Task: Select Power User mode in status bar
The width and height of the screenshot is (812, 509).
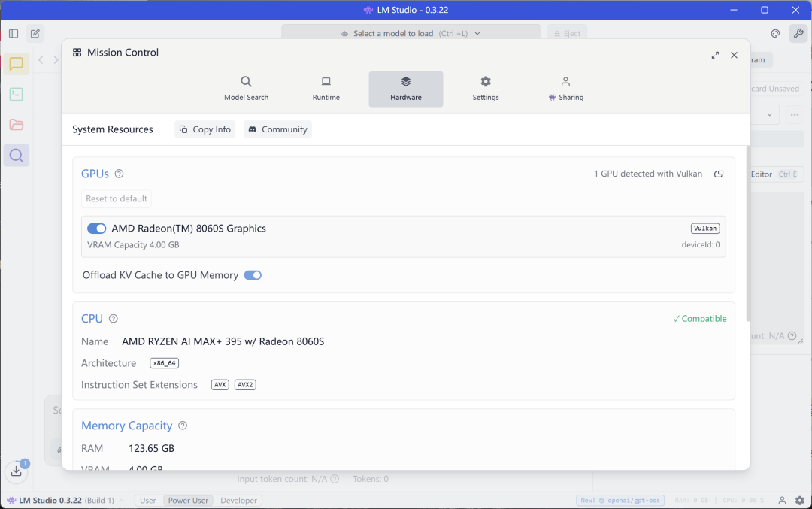Action: coord(188,500)
